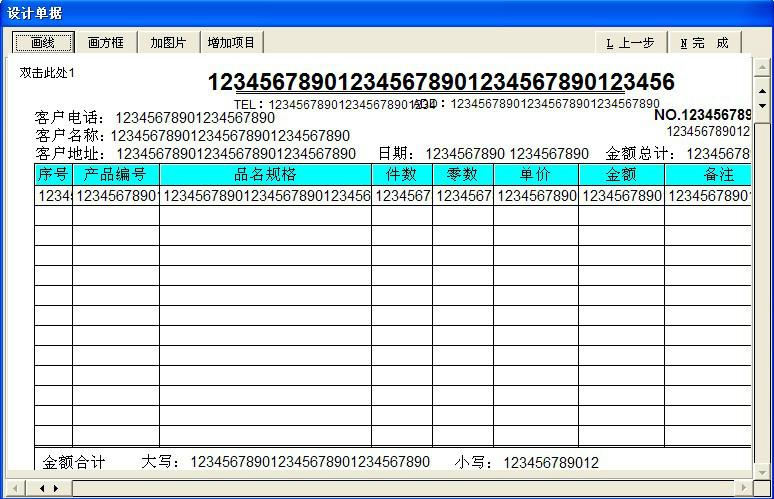Image resolution: width=774 pixels, height=499 pixels.
Task: Finish design with the 完成 button
Action: pyautogui.click(x=704, y=43)
